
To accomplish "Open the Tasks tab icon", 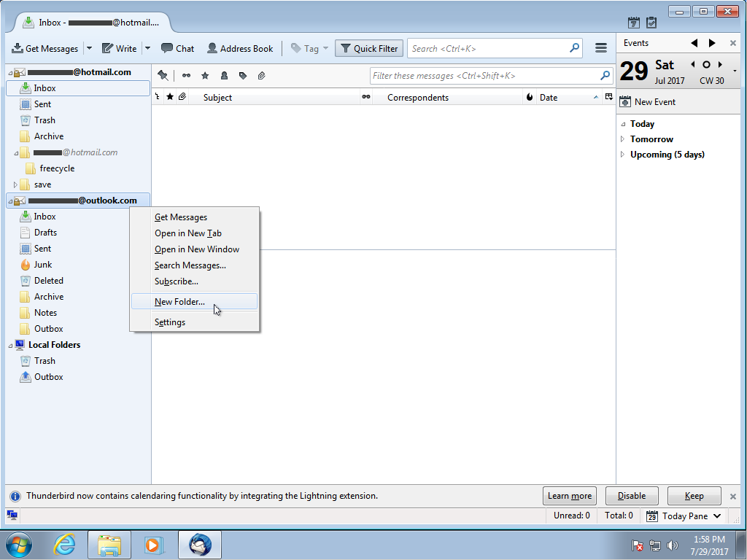I will pos(651,23).
